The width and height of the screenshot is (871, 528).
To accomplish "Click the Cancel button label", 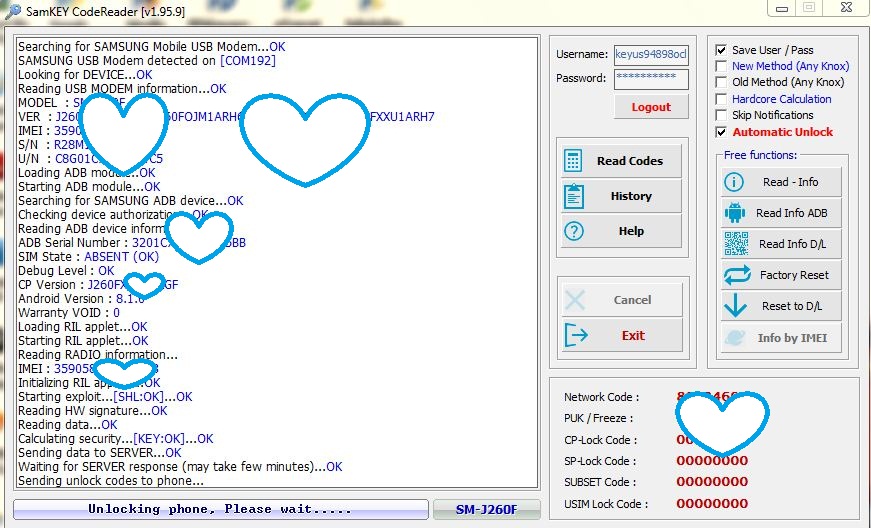I will point(632,300).
